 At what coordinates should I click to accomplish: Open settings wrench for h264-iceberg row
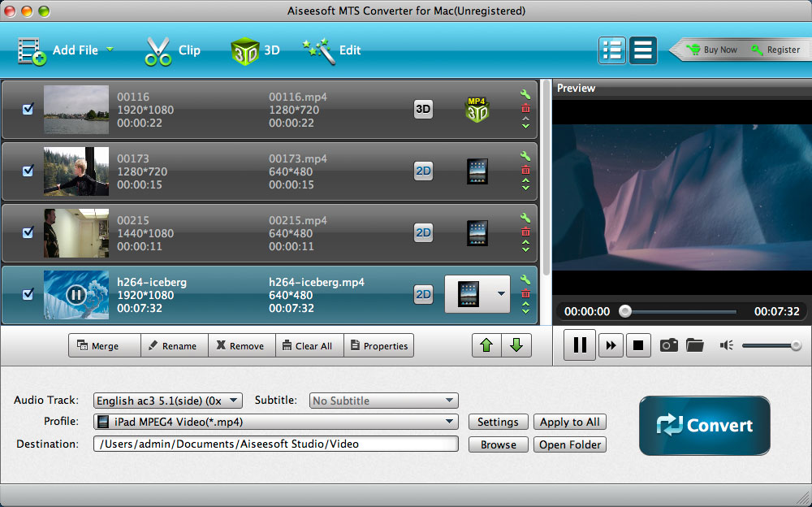pos(525,279)
